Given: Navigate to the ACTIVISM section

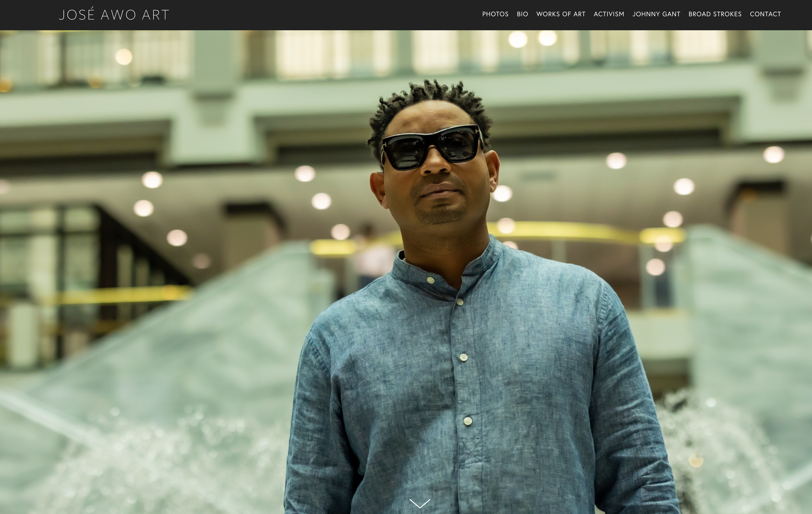Looking at the screenshot, I should [609, 14].
